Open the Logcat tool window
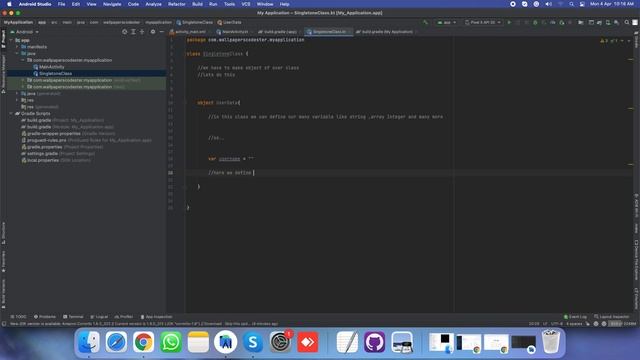This screenshot has width=640, height=360. (x=99, y=317)
